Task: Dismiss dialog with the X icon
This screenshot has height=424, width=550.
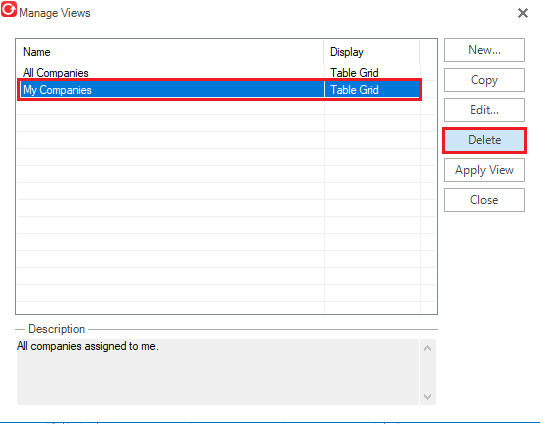Action: [x=523, y=13]
